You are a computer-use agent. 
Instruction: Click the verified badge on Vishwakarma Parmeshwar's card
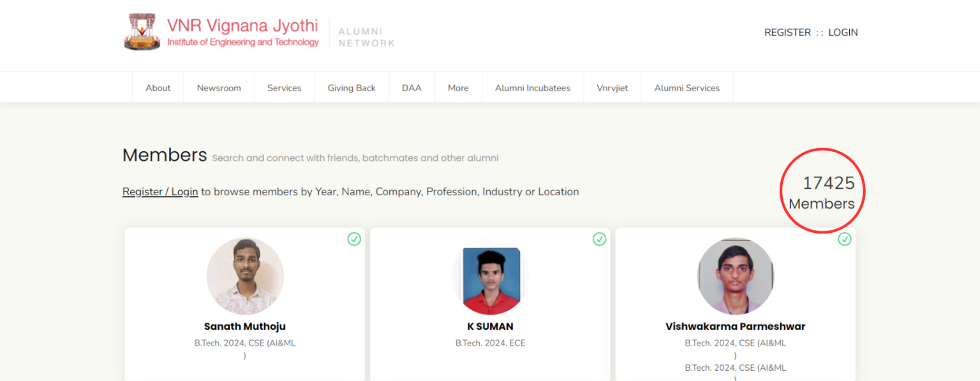(x=845, y=239)
